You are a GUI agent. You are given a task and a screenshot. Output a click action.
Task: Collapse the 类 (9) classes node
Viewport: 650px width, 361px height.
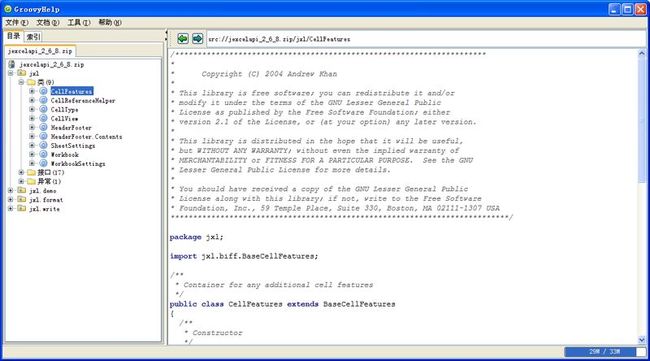tap(21, 82)
